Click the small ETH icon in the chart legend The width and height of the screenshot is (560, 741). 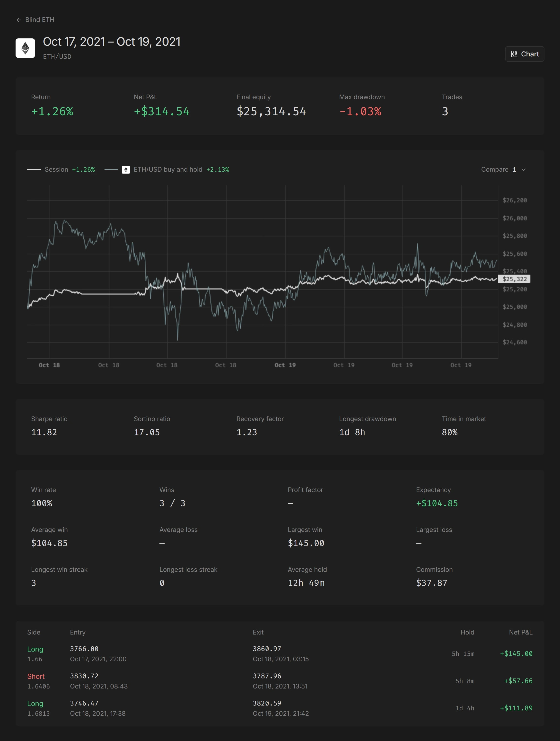tap(126, 169)
